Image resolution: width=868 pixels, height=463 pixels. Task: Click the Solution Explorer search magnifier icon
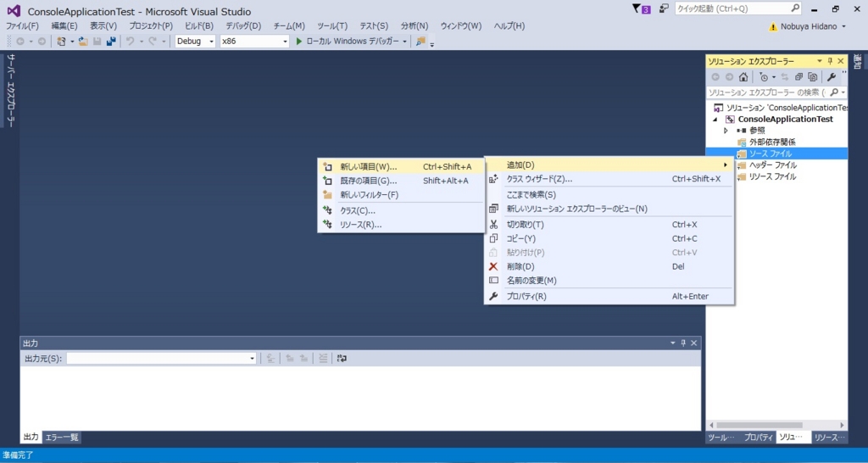pos(835,92)
